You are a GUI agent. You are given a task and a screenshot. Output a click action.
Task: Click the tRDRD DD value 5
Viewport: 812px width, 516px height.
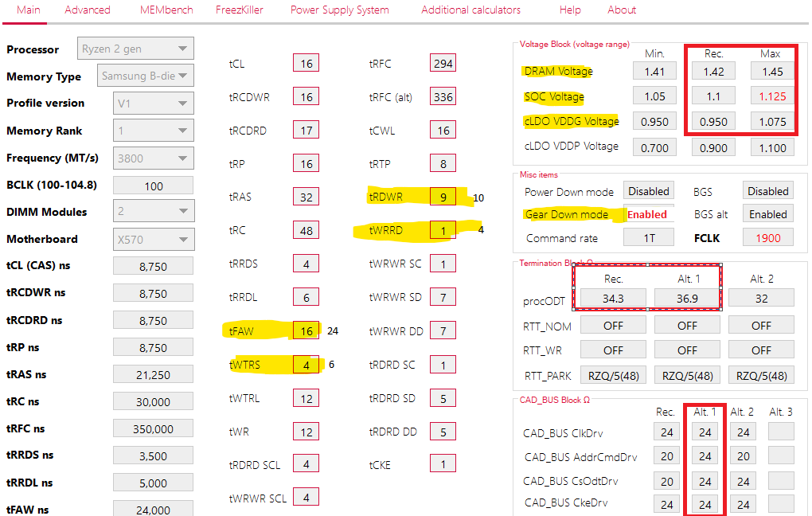(x=443, y=432)
